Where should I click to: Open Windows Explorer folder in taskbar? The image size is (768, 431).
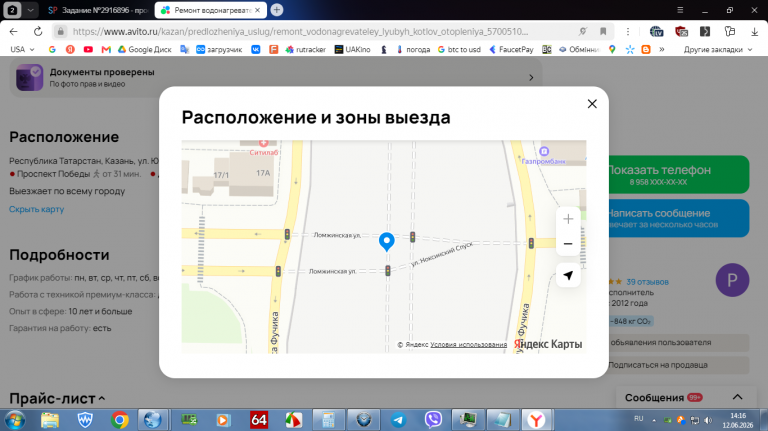click(50, 420)
